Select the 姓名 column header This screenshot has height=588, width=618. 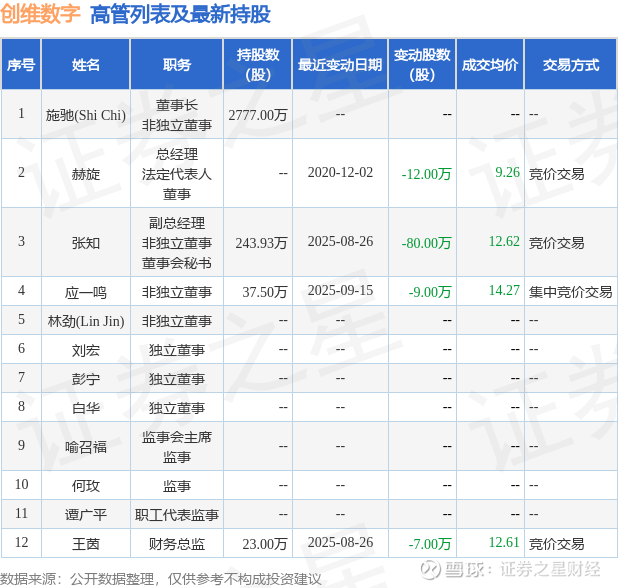[86, 65]
